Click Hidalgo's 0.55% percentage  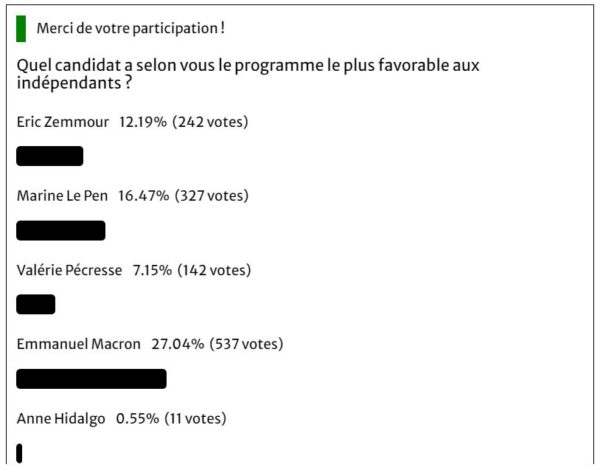tap(137, 419)
